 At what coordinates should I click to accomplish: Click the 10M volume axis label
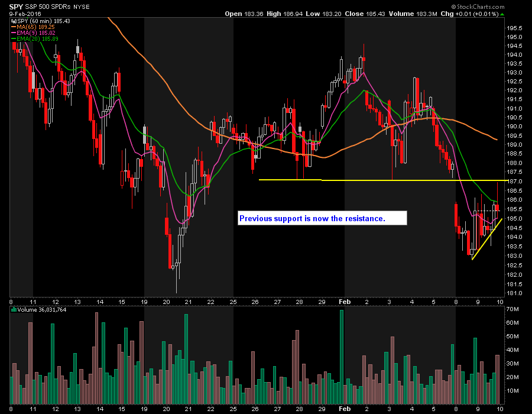[x=513, y=390]
